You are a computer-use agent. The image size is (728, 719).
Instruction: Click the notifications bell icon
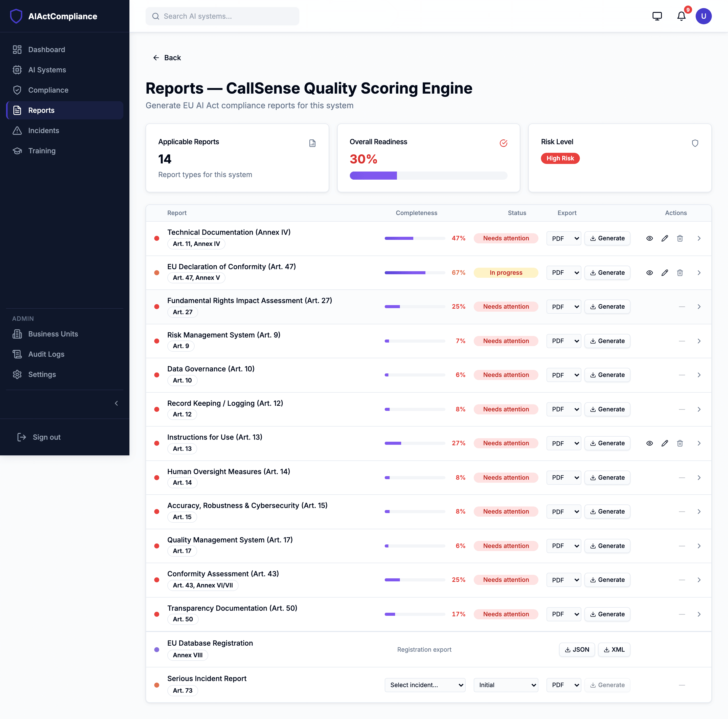(x=681, y=16)
